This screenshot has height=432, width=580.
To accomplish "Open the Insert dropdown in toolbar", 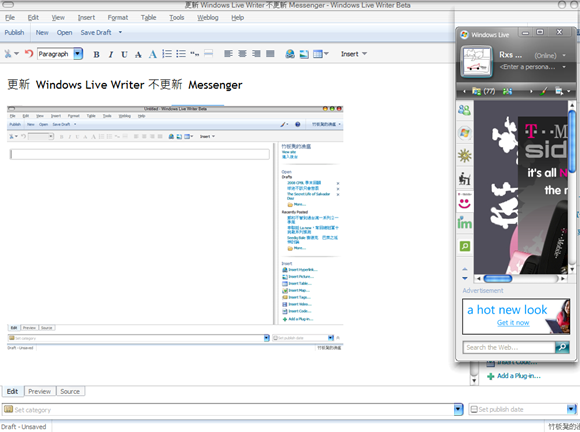I will coord(354,54).
